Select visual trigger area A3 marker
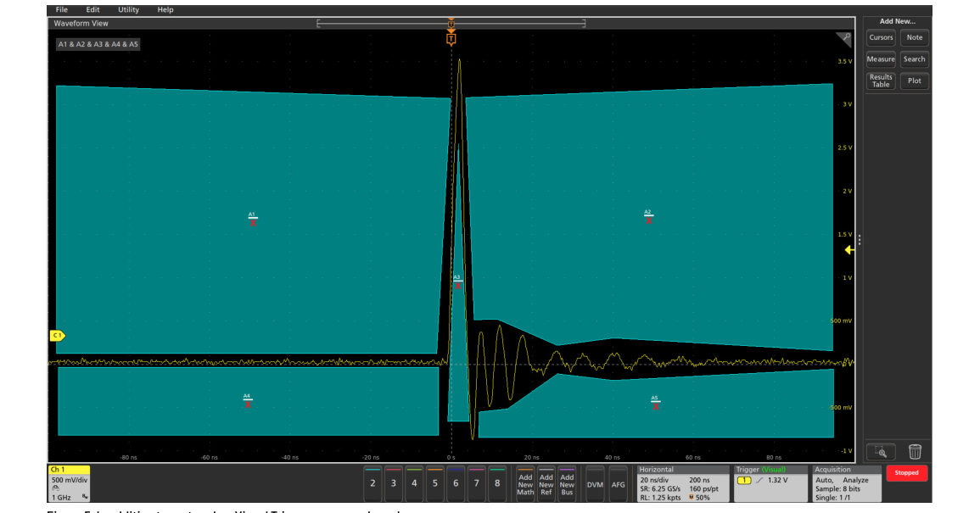This screenshot has height=513, width=980. click(457, 282)
